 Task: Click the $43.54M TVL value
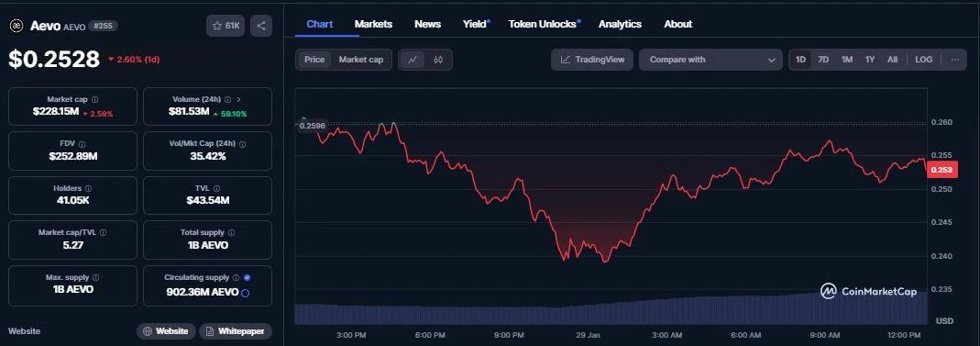207,200
